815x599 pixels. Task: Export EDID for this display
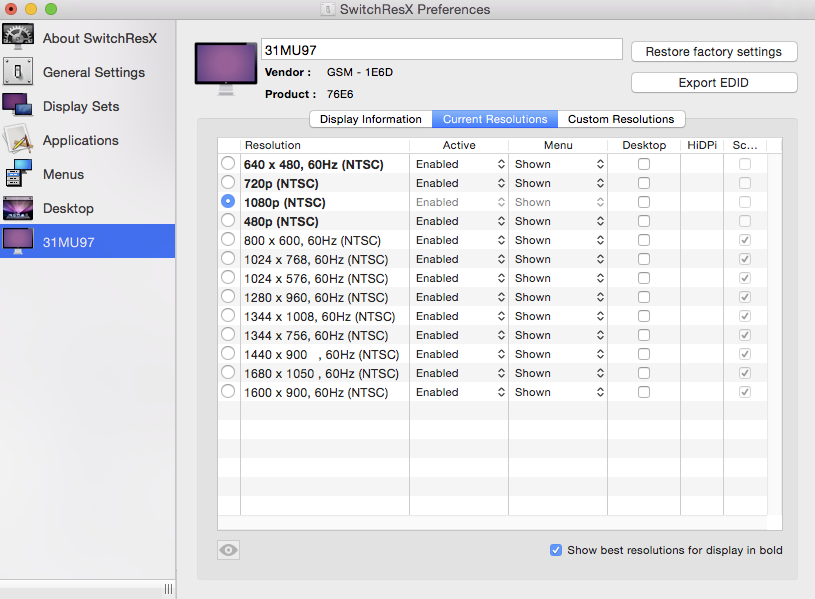(x=714, y=83)
